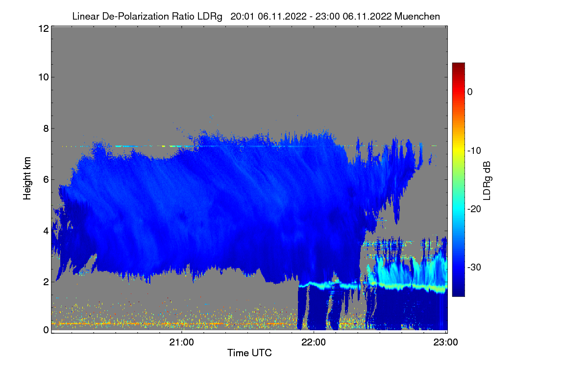Screen dimensions: 588x392
Task: Click the '10' height tick label
Action: pos(43,77)
